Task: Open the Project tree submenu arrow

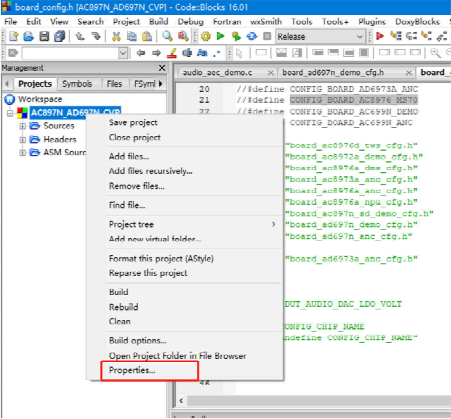Action: [274, 224]
